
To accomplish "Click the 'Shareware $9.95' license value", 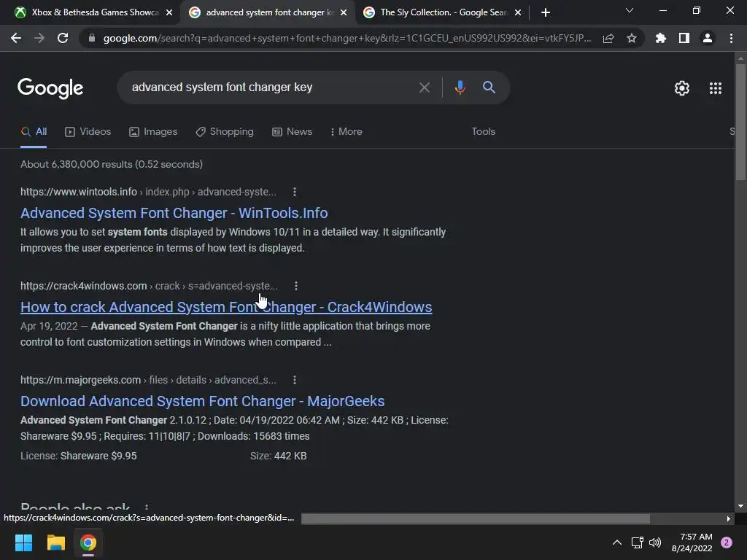I will pyautogui.click(x=98, y=456).
